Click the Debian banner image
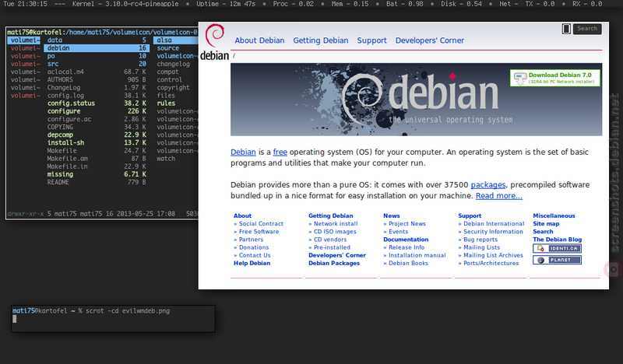623x364 pixels. tap(416, 100)
